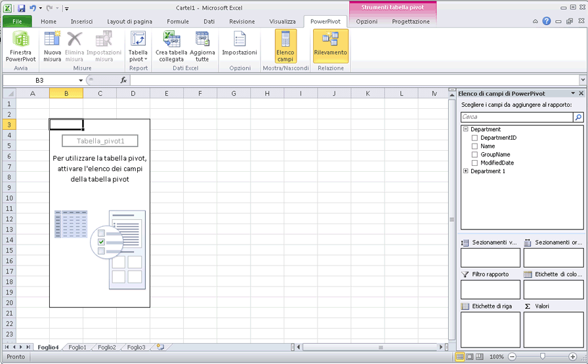Insert a new worksheet tab
This screenshot has width=588, height=364.
[x=161, y=347]
